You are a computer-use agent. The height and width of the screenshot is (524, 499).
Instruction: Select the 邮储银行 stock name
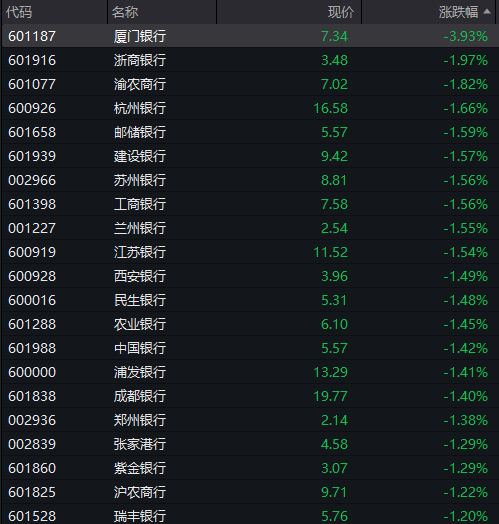[x=140, y=132]
